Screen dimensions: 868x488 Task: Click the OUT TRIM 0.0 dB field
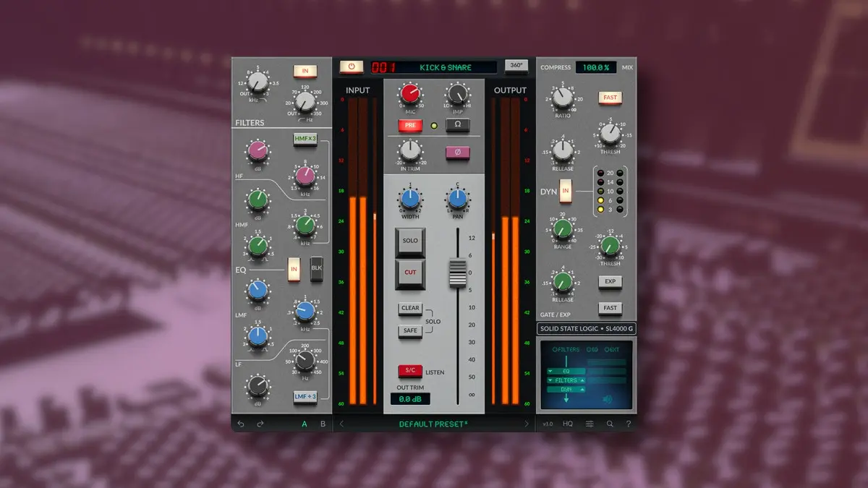410,399
